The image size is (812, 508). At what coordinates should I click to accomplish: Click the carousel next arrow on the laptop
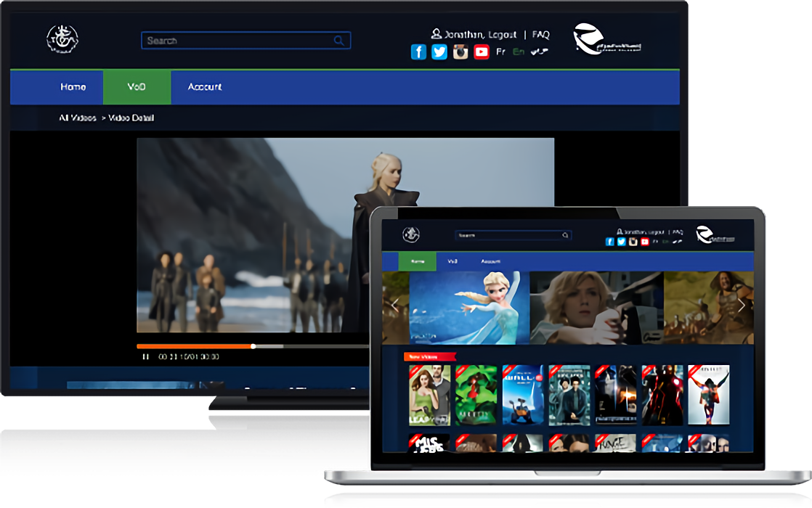pos(741,306)
